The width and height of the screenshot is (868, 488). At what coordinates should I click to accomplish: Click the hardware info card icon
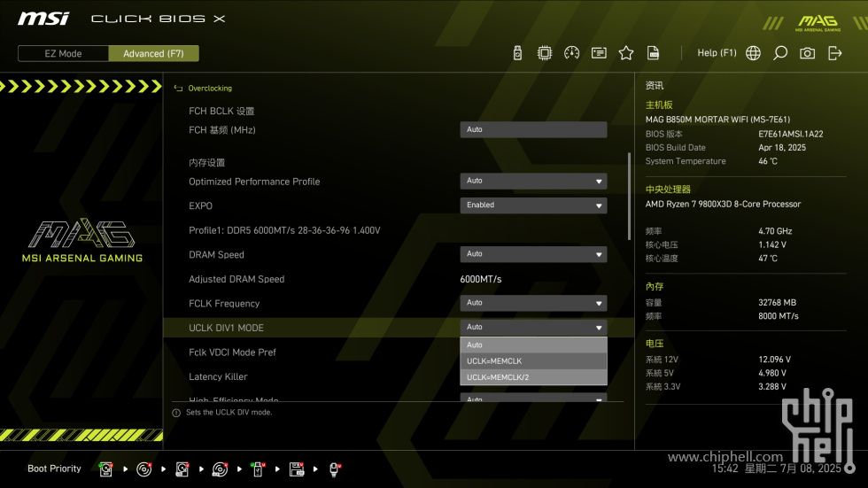click(x=599, y=53)
